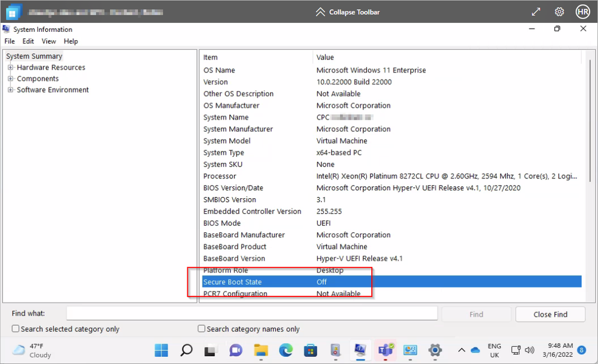The height and width of the screenshot is (364, 598).
Task: Select System Summary in the tree
Action: pyautogui.click(x=34, y=56)
